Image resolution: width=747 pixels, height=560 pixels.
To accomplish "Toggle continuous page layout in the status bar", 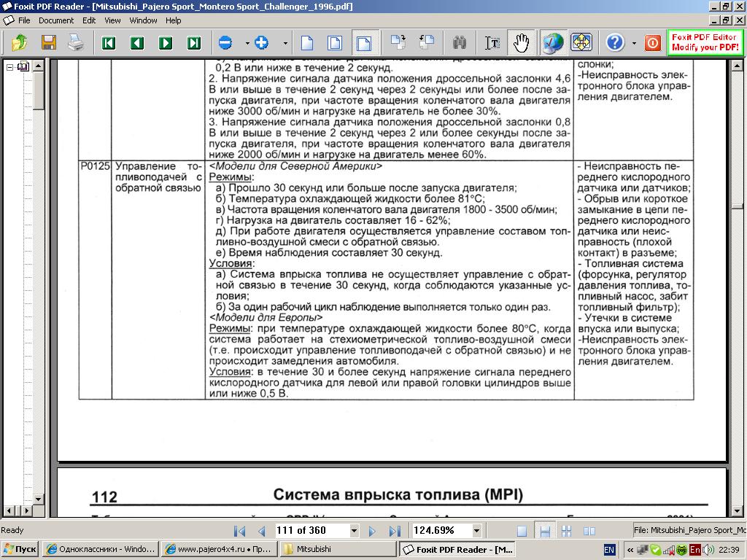I will pos(544,531).
